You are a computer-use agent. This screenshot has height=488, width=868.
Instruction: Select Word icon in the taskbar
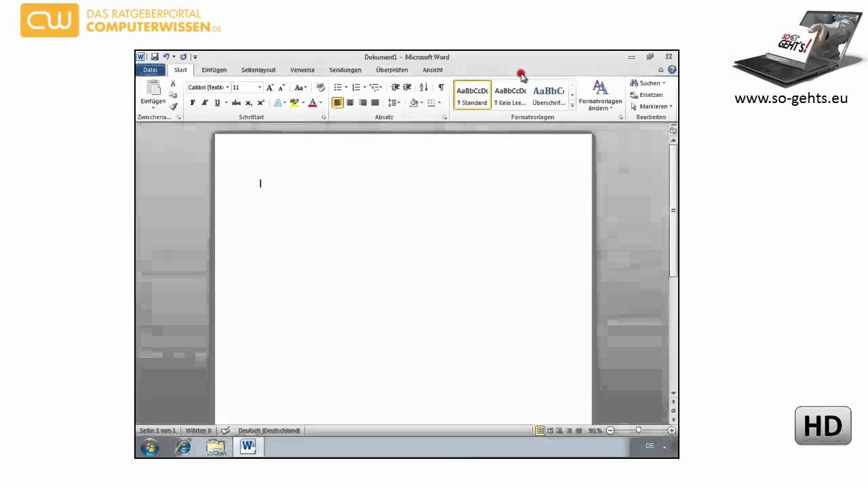248,447
